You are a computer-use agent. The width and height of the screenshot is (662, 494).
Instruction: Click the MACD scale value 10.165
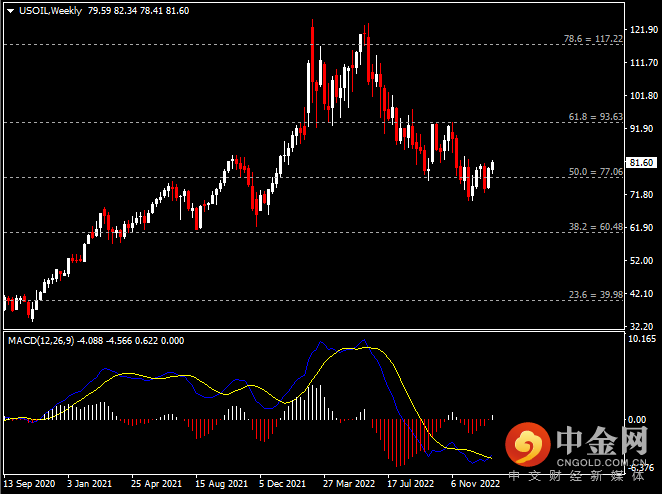tap(642, 339)
